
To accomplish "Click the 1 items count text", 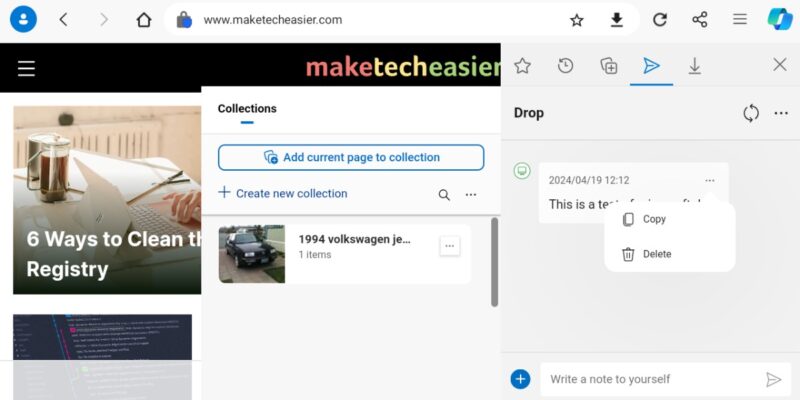I will point(315,255).
